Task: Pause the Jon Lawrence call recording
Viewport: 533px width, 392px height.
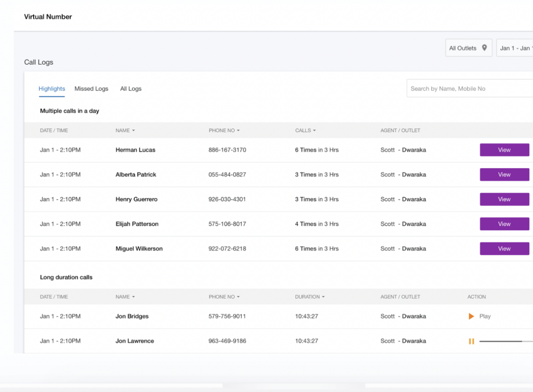Action: 471,341
